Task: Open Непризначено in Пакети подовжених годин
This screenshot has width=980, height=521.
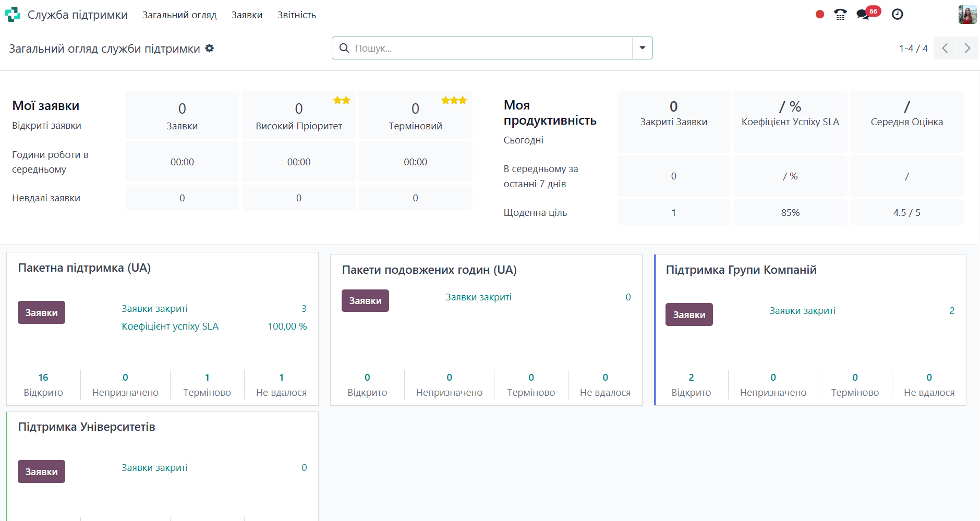Action: click(449, 385)
